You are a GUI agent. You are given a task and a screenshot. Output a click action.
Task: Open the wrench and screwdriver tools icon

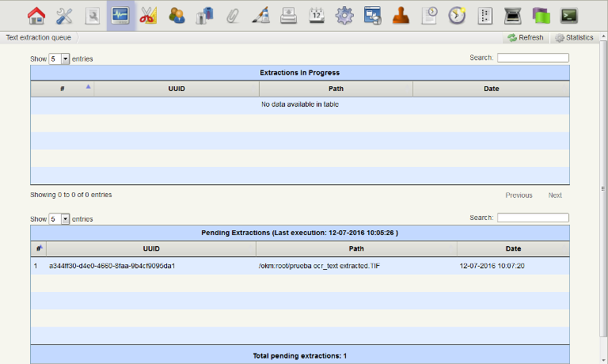[x=64, y=16]
